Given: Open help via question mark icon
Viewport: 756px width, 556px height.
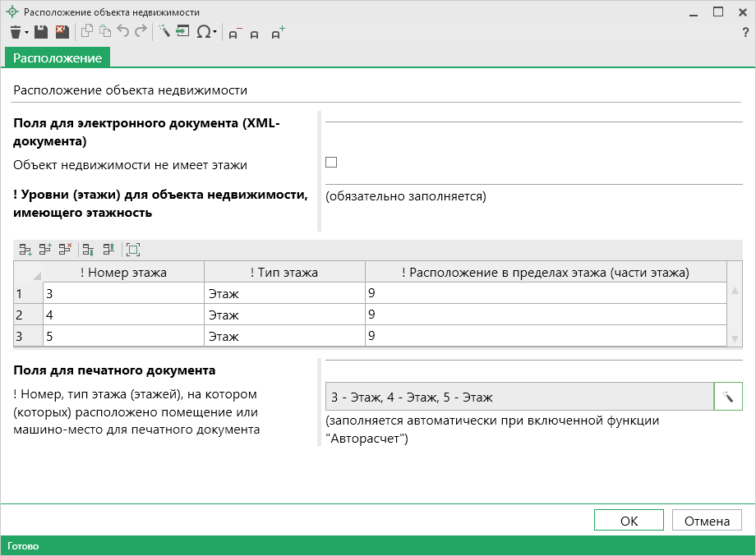Looking at the screenshot, I should 744,32.
